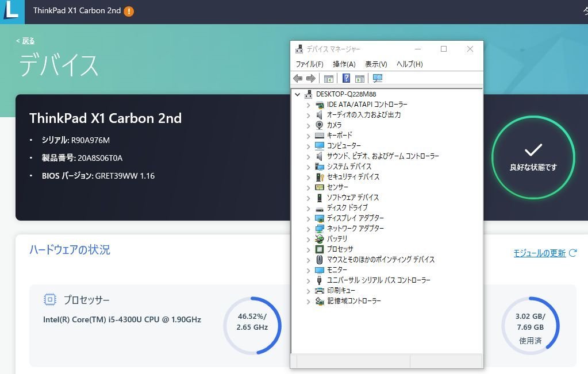
Task: Select DESKTOP-Q228M88 computer name in tree
Action: [x=346, y=94]
